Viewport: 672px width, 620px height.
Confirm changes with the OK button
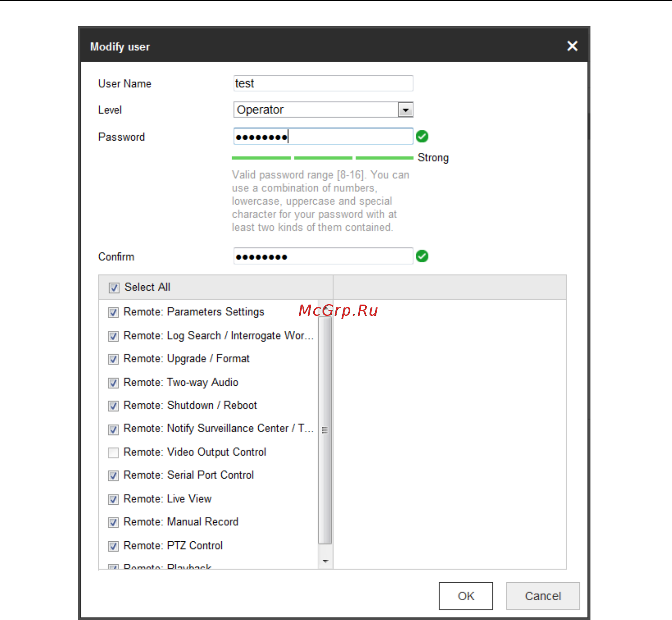466,596
